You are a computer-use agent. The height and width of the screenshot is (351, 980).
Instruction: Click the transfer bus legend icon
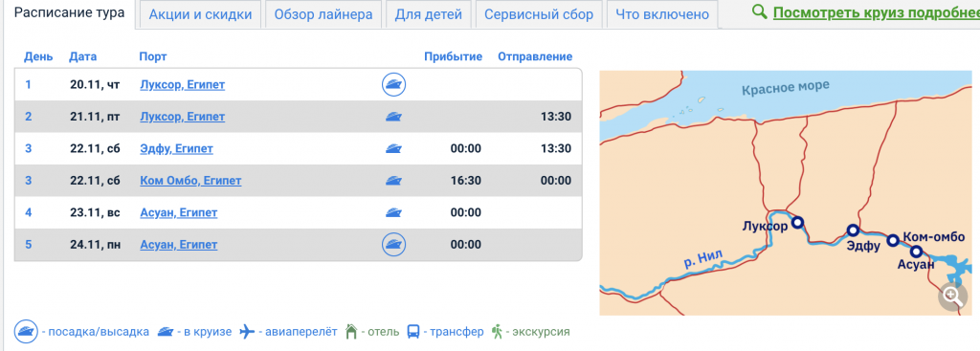413,331
